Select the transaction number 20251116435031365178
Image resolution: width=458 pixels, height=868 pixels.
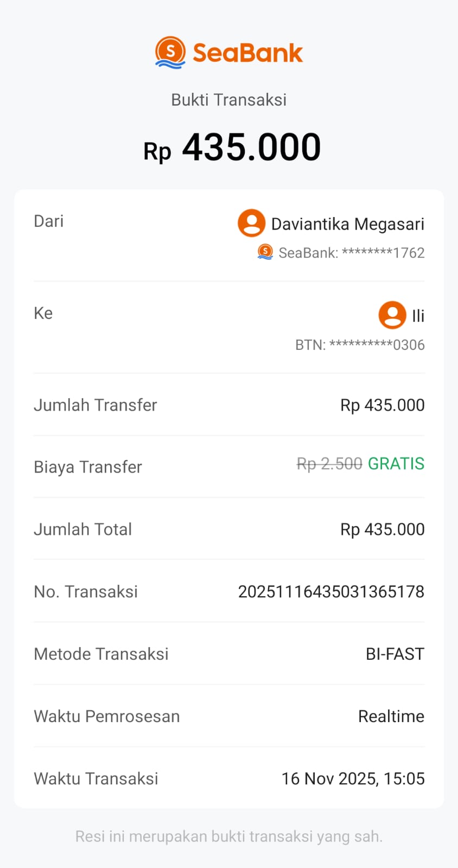pos(331,591)
